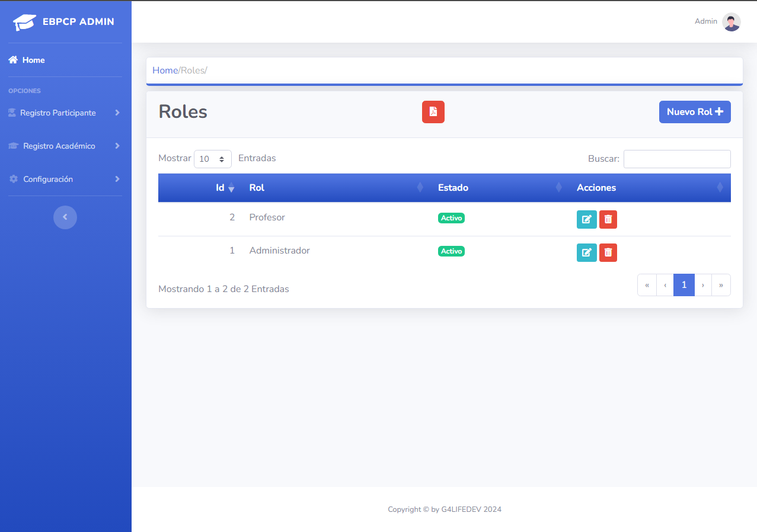Edit the Profesor role

point(586,219)
